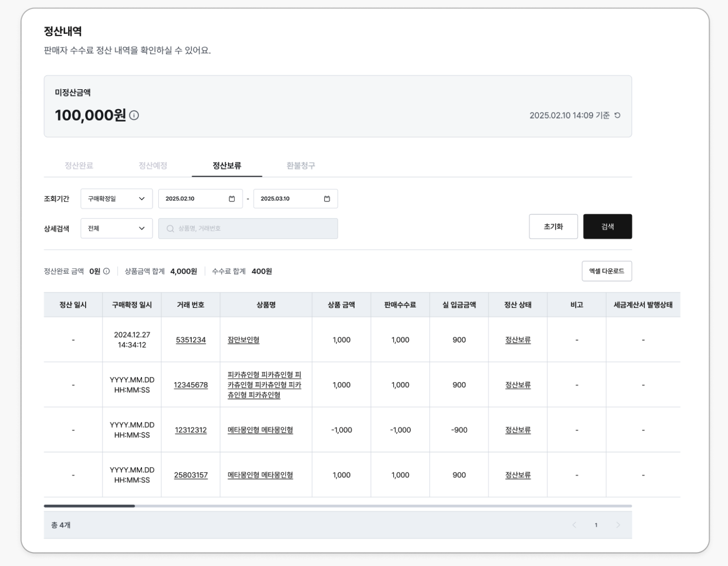This screenshot has width=728, height=566.
Task: Click the 상품명 column header
Action: point(266,305)
